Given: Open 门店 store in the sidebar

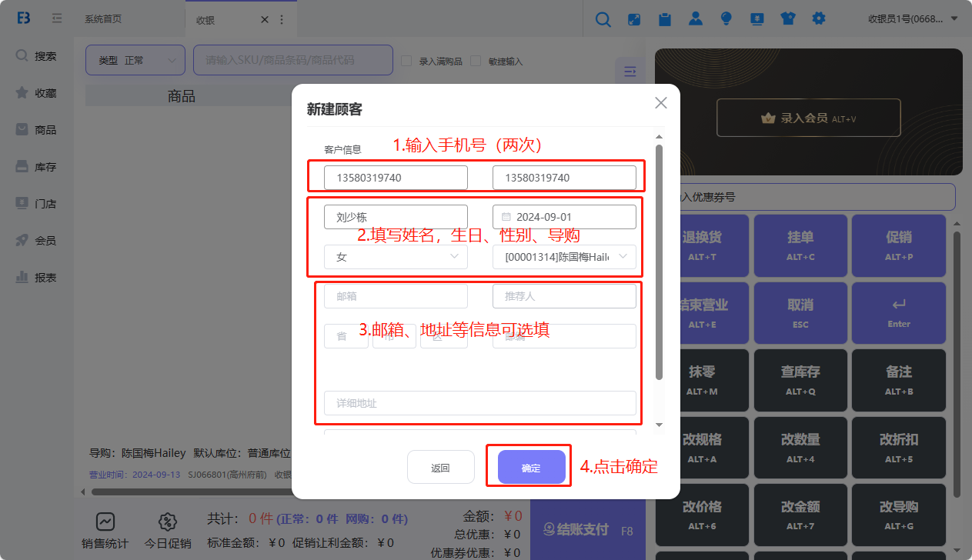Looking at the screenshot, I should point(37,204).
